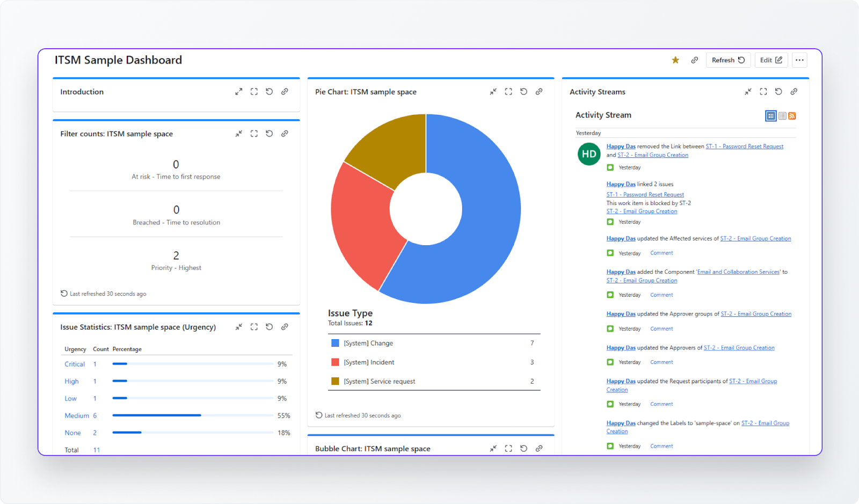Open Filter counts gadget in full screen
The height and width of the screenshot is (504, 859).
(254, 133)
